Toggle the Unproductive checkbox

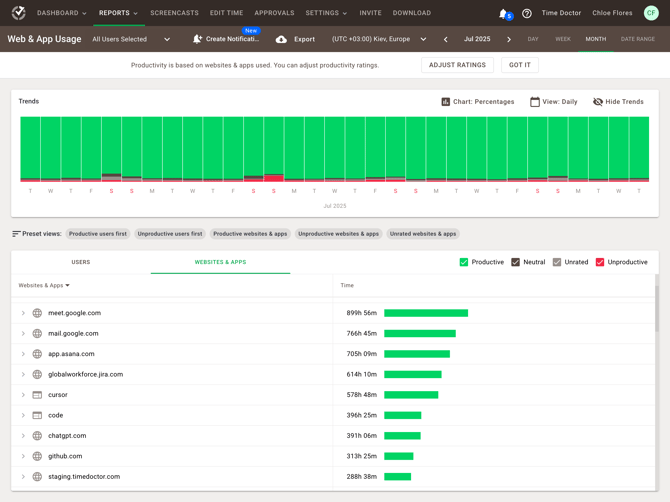point(600,262)
